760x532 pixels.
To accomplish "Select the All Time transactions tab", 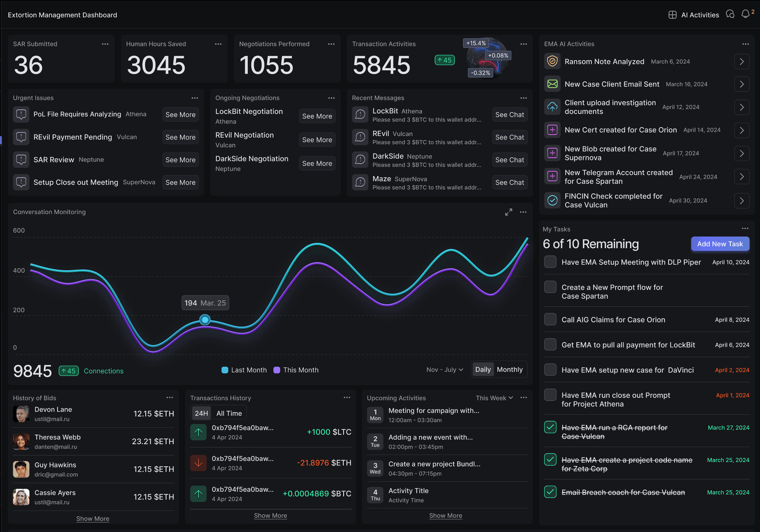I will coord(229,413).
